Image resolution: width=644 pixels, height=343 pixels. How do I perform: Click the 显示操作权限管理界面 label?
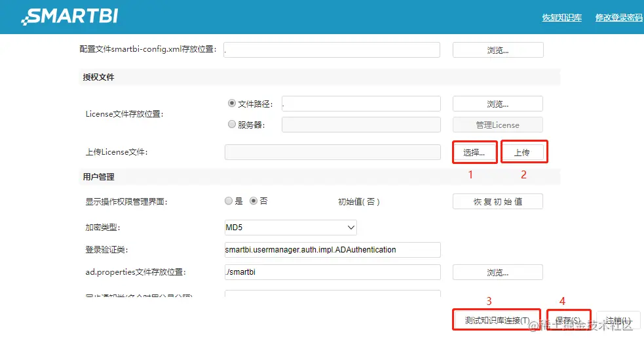click(126, 201)
